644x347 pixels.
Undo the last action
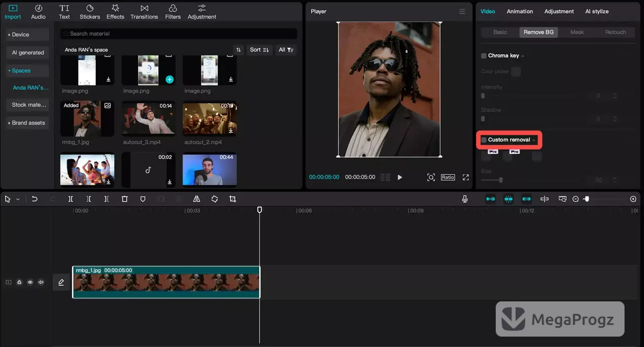[34, 199]
